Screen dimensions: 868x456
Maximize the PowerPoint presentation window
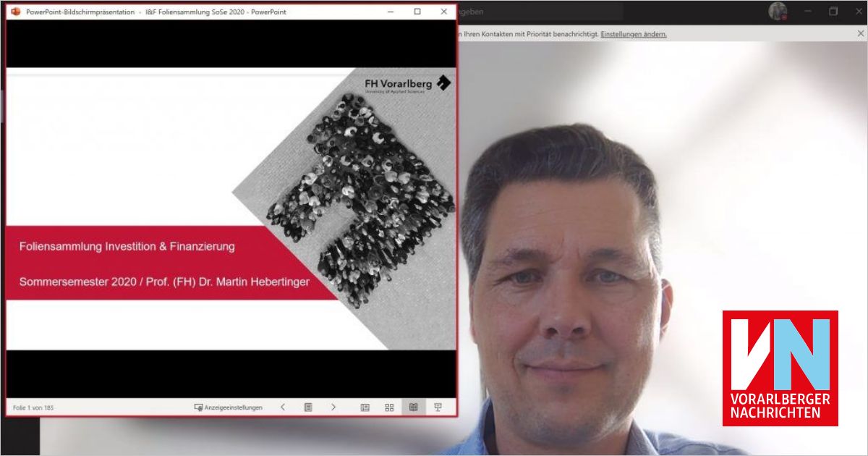click(x=417, y=12)
